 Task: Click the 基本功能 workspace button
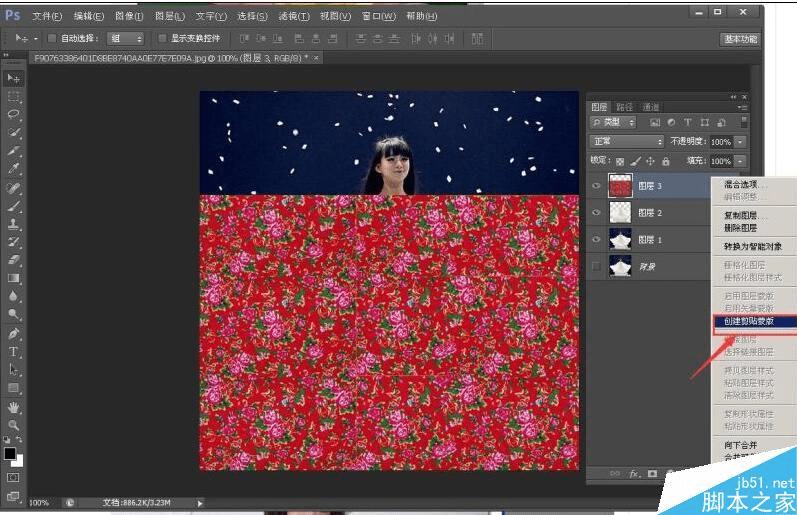740,39
